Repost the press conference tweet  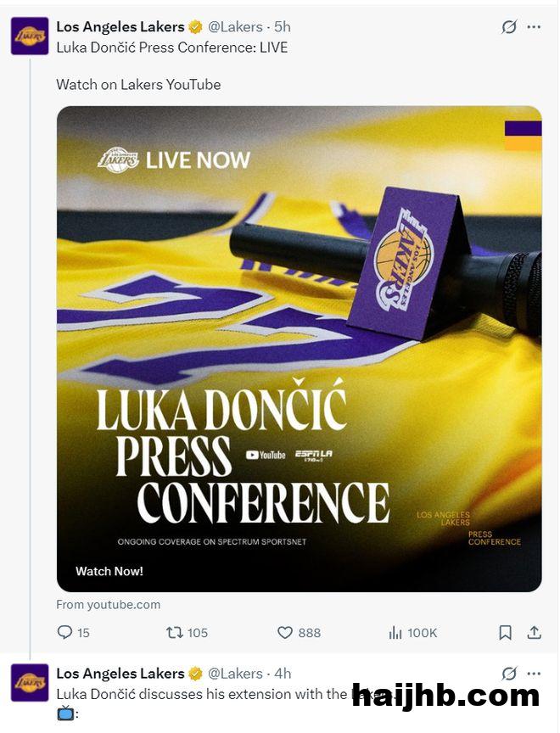tap(175, 632)
